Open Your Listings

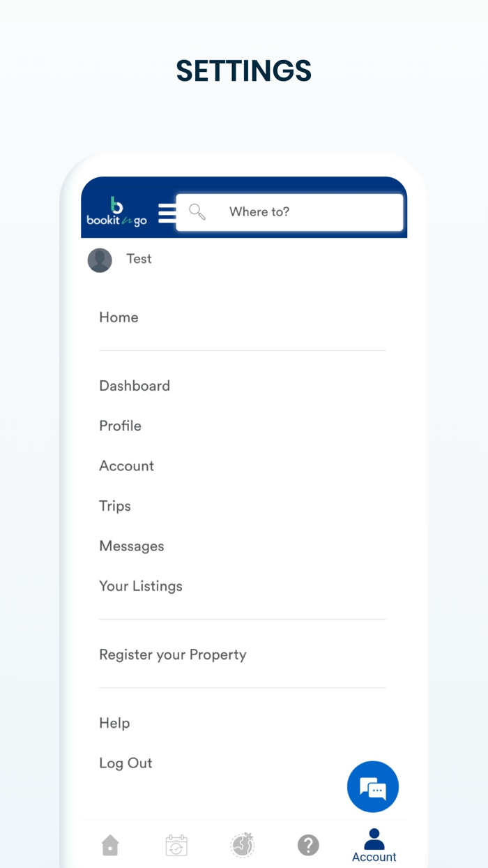pyautogui.click(x=141, y=586)
